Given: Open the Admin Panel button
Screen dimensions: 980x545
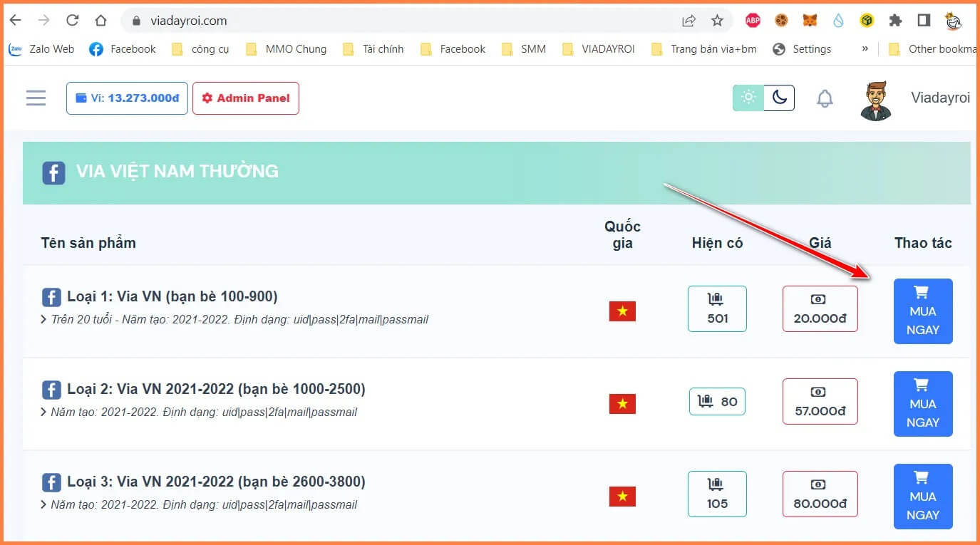Looking at the screenshot, I should coord(246,98).
